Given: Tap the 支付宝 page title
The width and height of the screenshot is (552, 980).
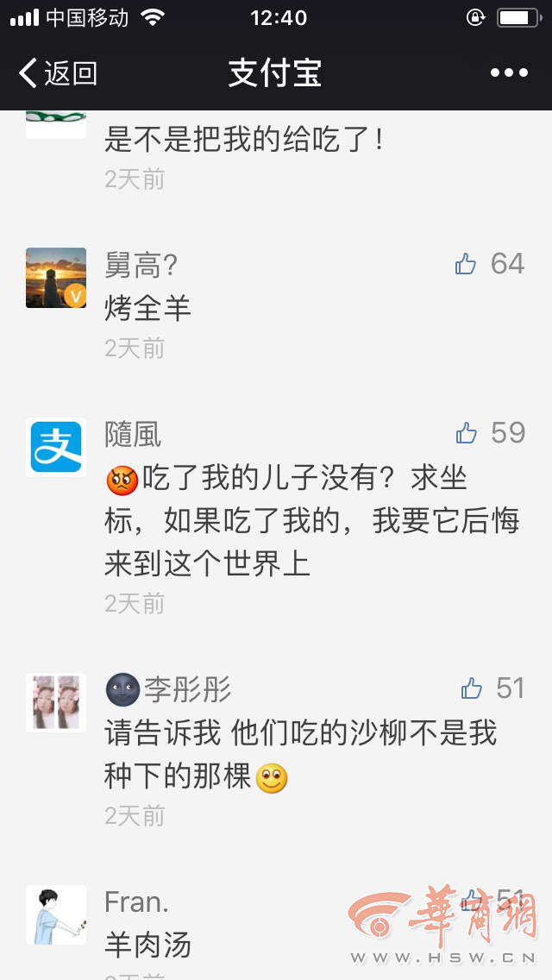Looking at the screenshot, I should [275, 73].
